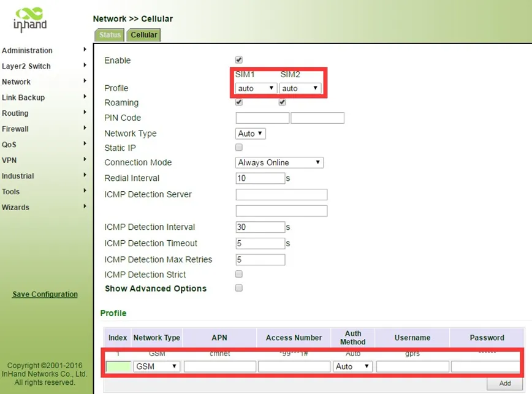The height and width of the screenshot is (394, 532).
Task: Switch to the Status tab
Action: (110, 35)
